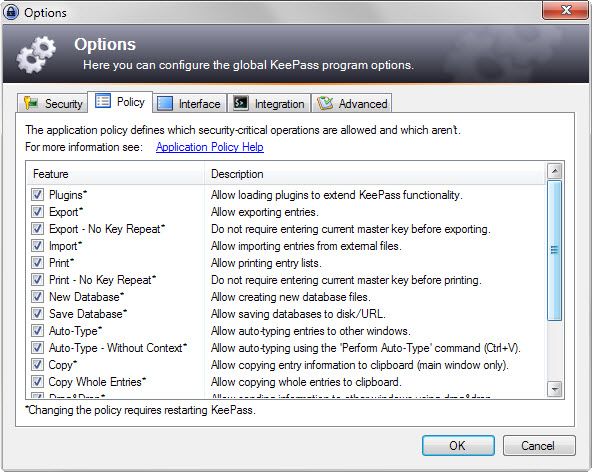Toggle the Import policy checkbox
This screenshot has width=592, height=472.
pos(37,245)
